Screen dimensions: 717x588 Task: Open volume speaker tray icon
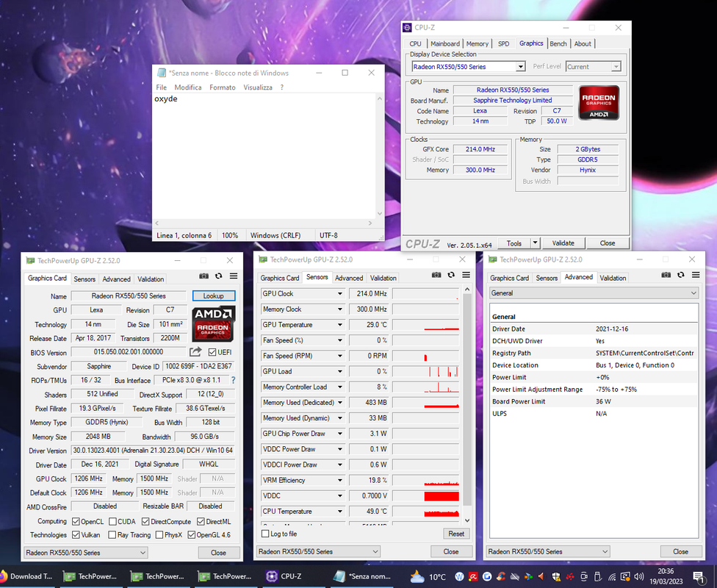tap(639, 576)
